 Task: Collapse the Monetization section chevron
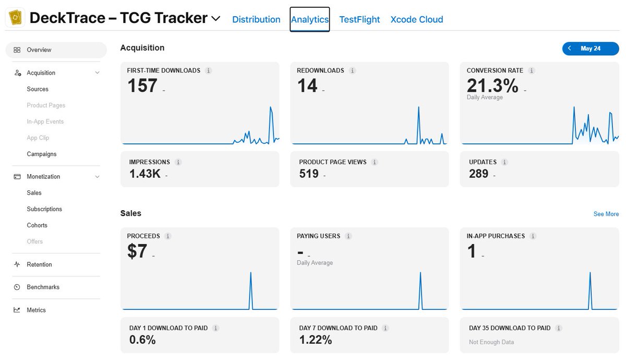tap(97, 177)
